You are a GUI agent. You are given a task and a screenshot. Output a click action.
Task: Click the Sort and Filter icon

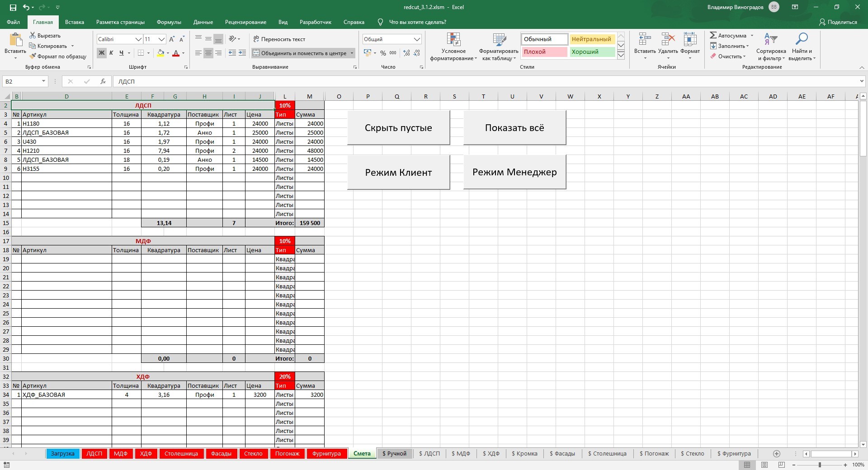pos(770,40)
